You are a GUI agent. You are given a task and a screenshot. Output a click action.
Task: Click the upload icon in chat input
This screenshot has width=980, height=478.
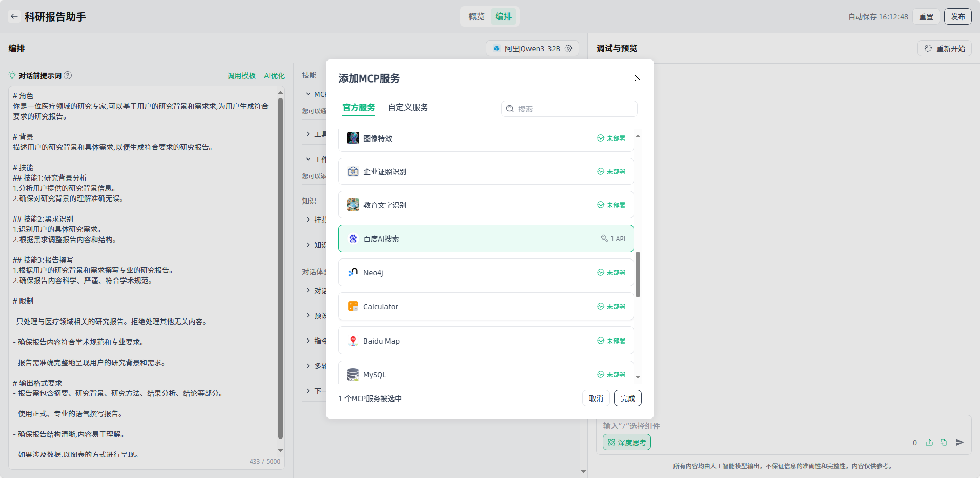[x=929, y=442]
